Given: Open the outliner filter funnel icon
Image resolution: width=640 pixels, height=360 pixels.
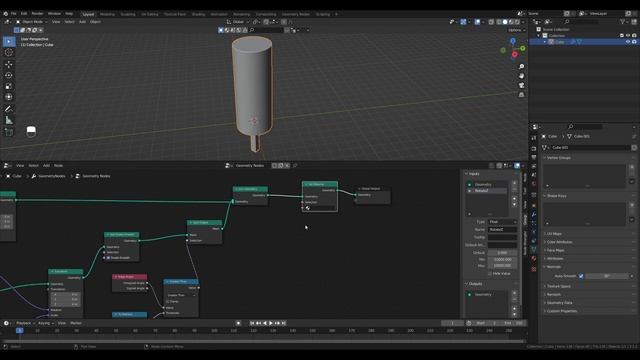Looking at the screenshot, I should pyautogui.click(x=622, y=22).
